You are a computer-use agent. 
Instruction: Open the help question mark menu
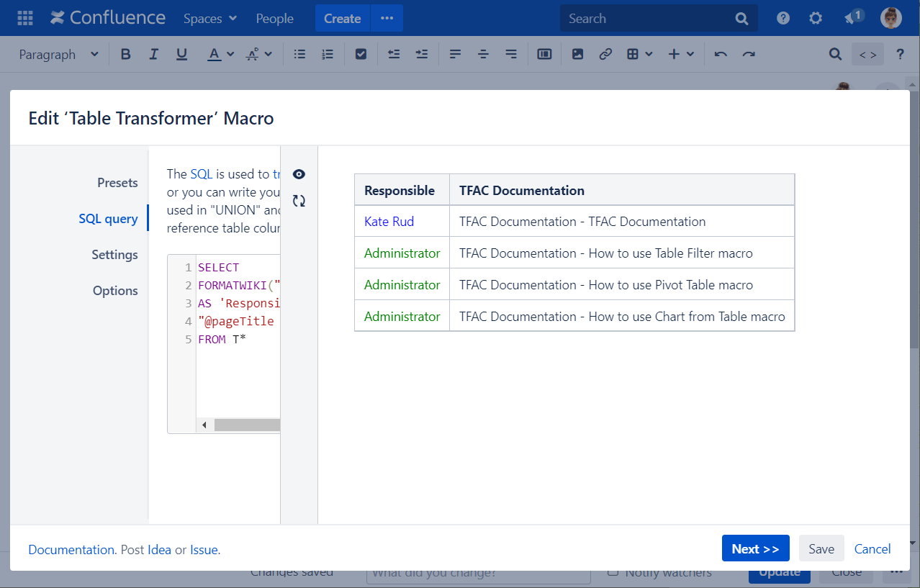tap(783, 18)
